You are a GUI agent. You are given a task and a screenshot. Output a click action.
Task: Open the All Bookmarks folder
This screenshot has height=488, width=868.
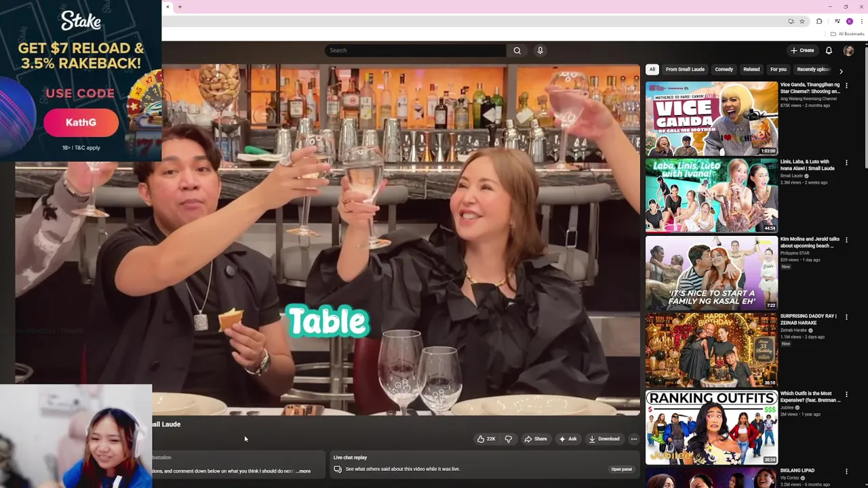click(x=848, y=34)
